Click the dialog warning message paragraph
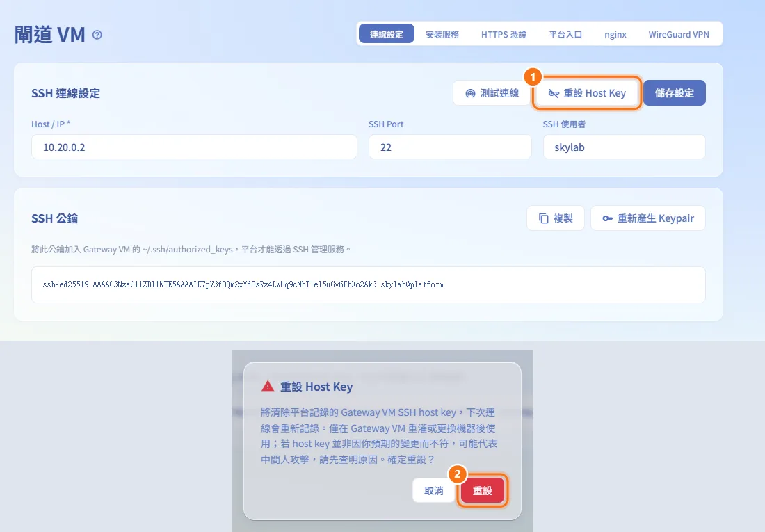This screenshot has width=765, height=532. point(379,436)
